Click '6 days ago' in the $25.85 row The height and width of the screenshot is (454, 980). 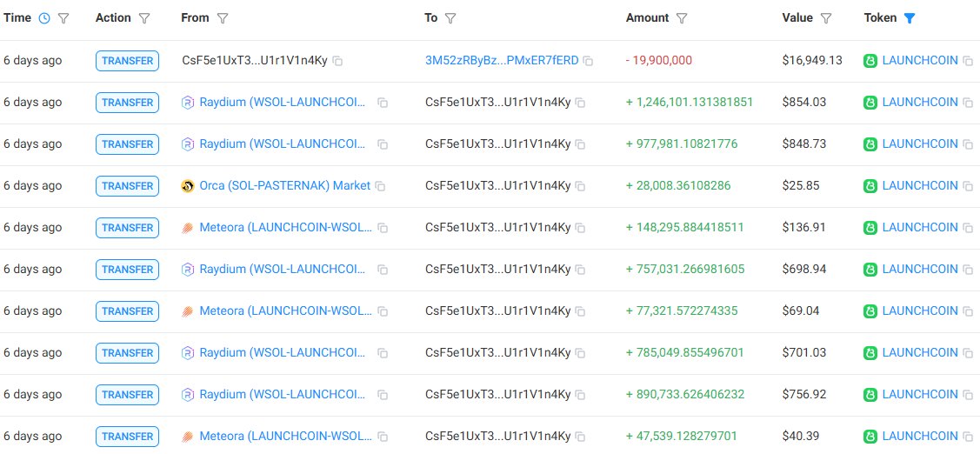(32, 186)
